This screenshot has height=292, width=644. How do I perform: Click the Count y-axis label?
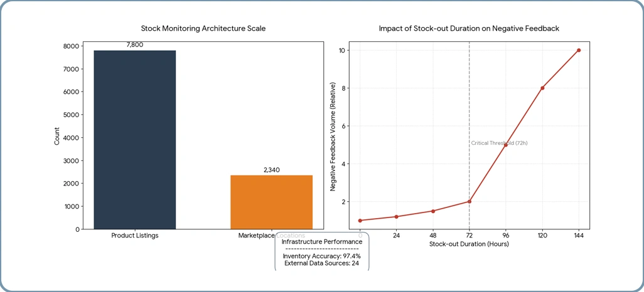(57, 137)
